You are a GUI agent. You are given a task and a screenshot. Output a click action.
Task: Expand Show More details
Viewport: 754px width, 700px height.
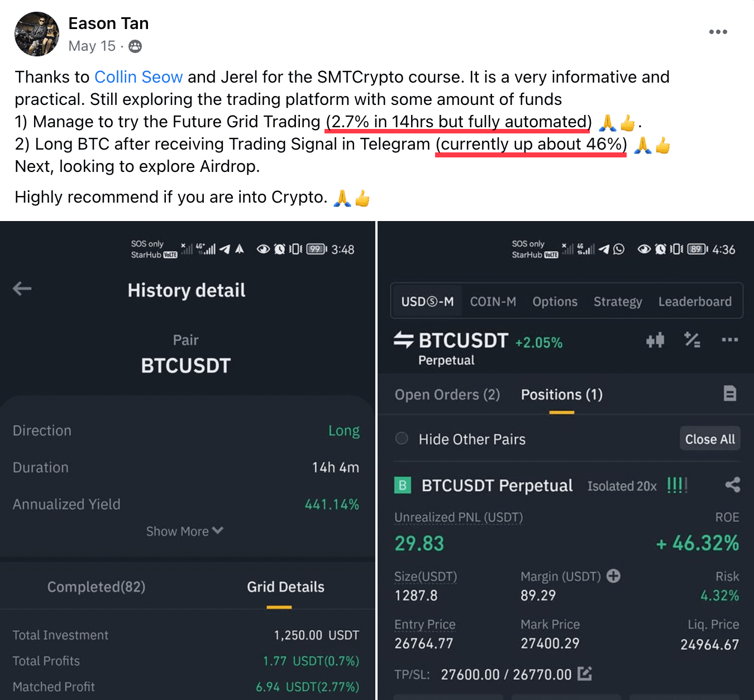[184, 531]
